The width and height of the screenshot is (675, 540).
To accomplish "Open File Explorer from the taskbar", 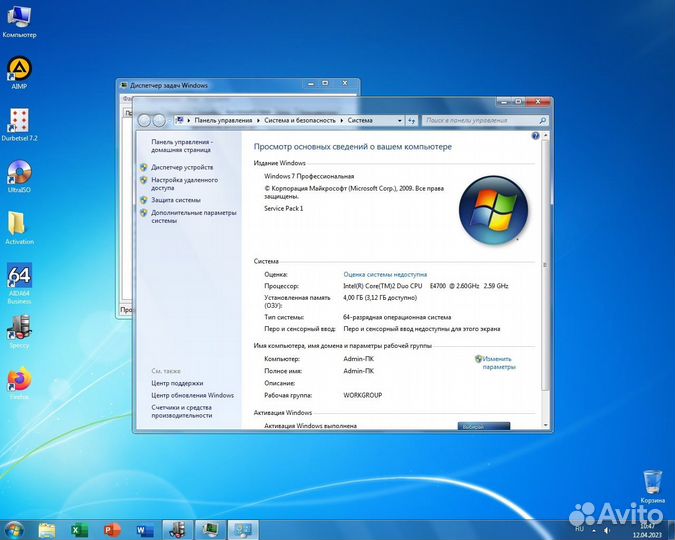I will (x=47, y=530).
